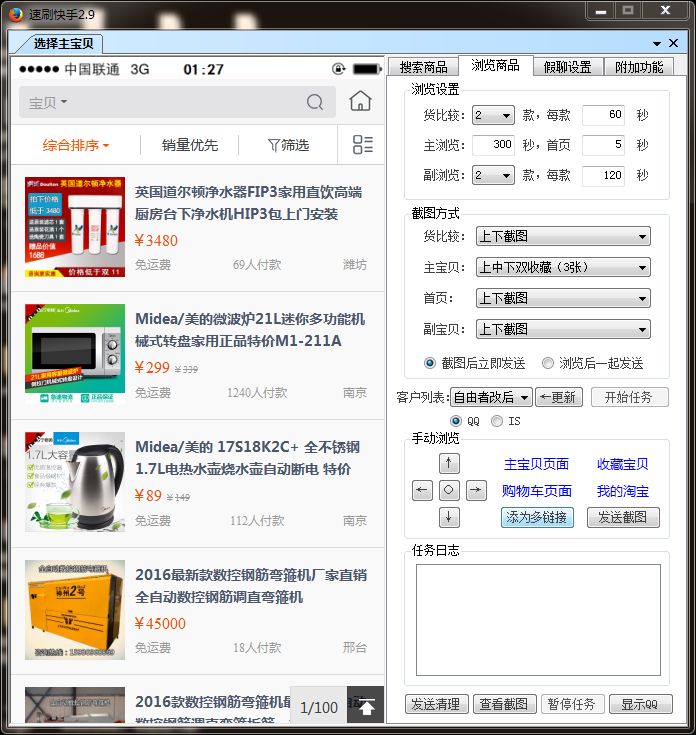696x735 pixels.
Task: Select the 选择主宝贝 tab
Action: pyautogui.click(x=63, y=44)
